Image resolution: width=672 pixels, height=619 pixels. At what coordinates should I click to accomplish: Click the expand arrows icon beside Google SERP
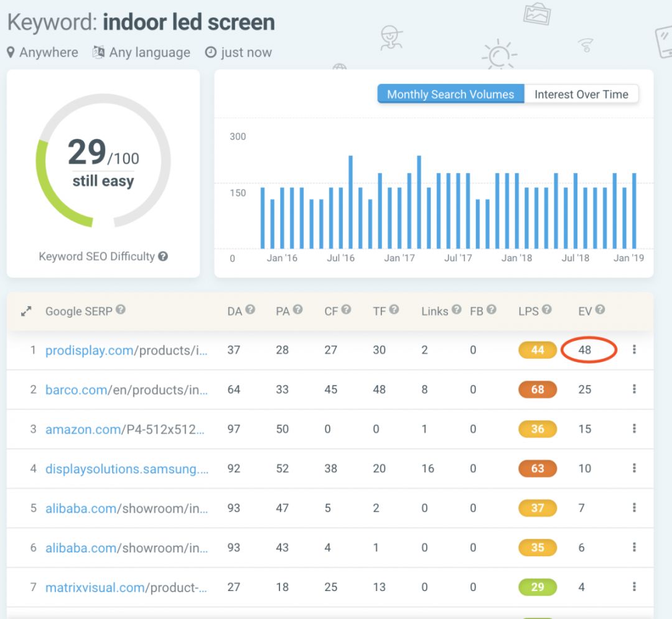tap(26, 312)
